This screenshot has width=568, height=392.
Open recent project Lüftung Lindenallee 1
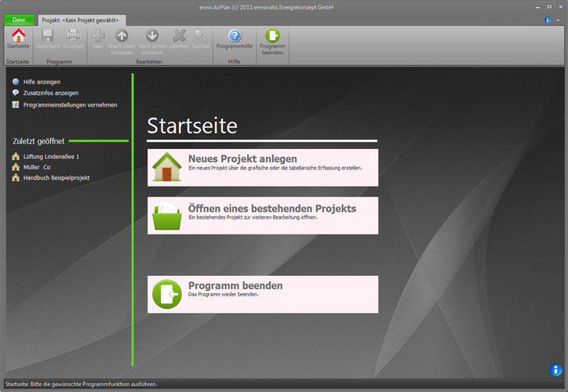51,157
